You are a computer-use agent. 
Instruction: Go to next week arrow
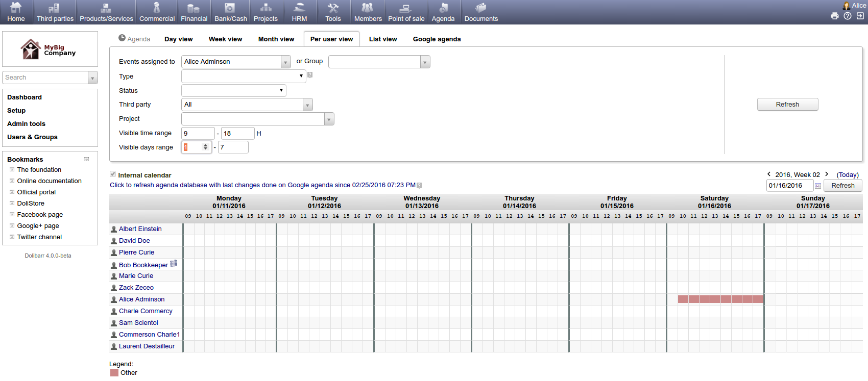point(827,174)
